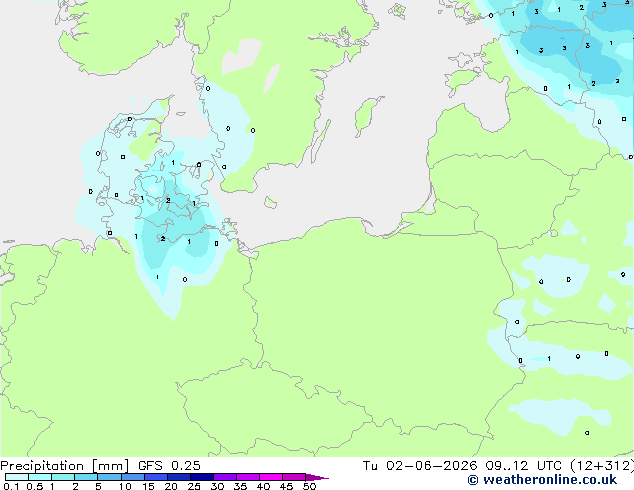Click the 30–35 mm purple legend swatch
Screen dimensions: 634x490
224,477
